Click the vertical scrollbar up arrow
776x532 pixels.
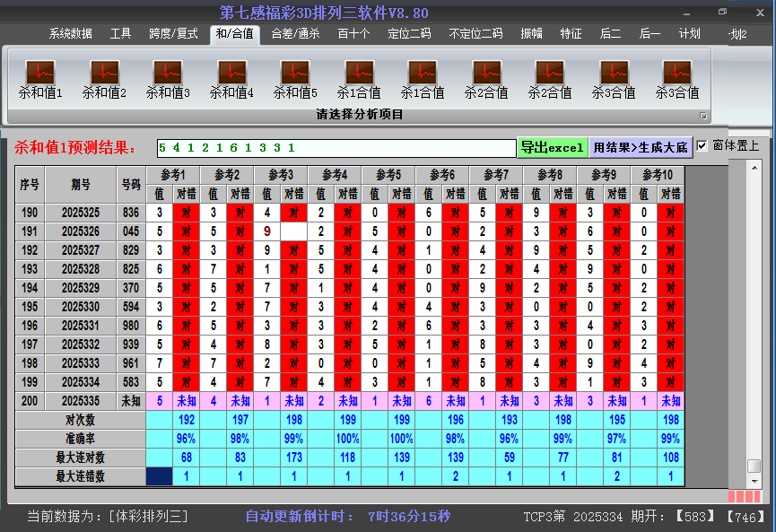point(754,169)
